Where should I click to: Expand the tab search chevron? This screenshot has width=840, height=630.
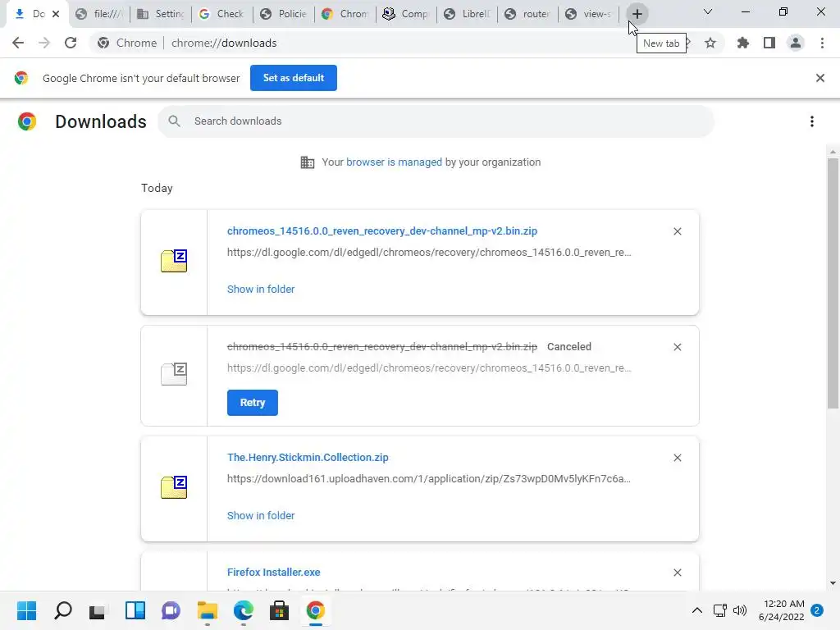708,11
